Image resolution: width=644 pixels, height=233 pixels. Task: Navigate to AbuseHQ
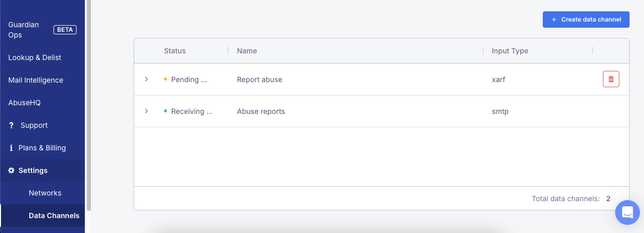[24, 103]
